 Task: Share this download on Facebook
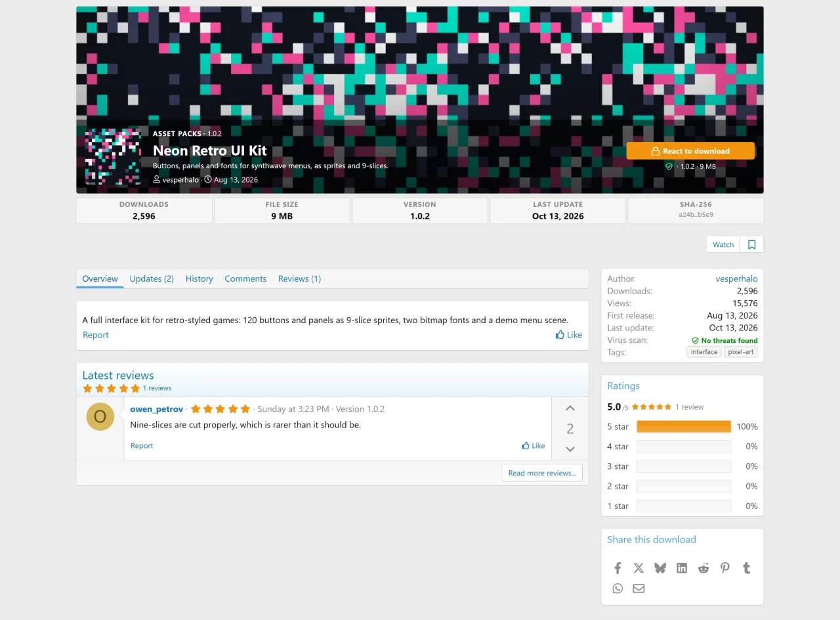(x=618, y=568)
